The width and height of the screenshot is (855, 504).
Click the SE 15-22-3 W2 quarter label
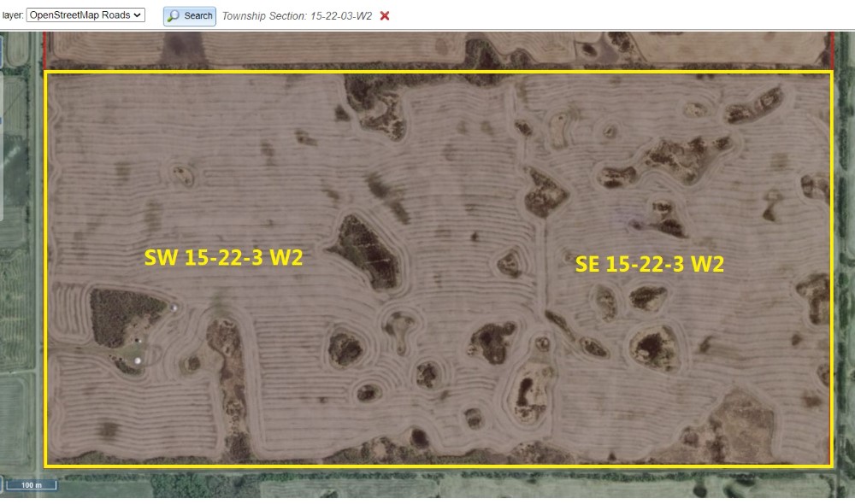click(x=650, y=264)
